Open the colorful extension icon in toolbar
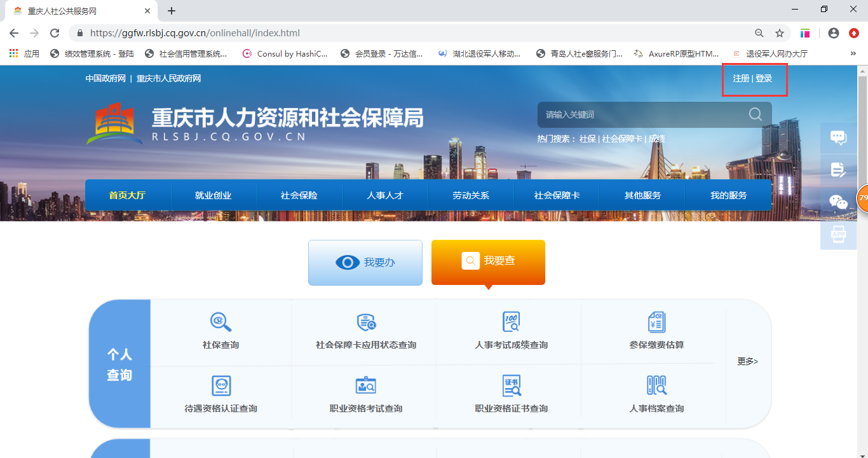Screen dimensions: 868x458 [805, 33]
